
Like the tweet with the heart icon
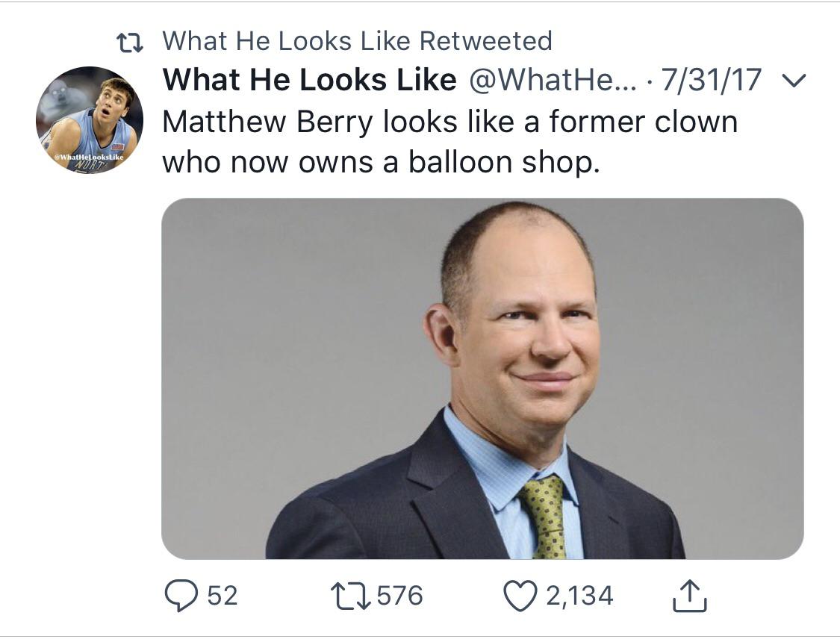click(520, 595)
